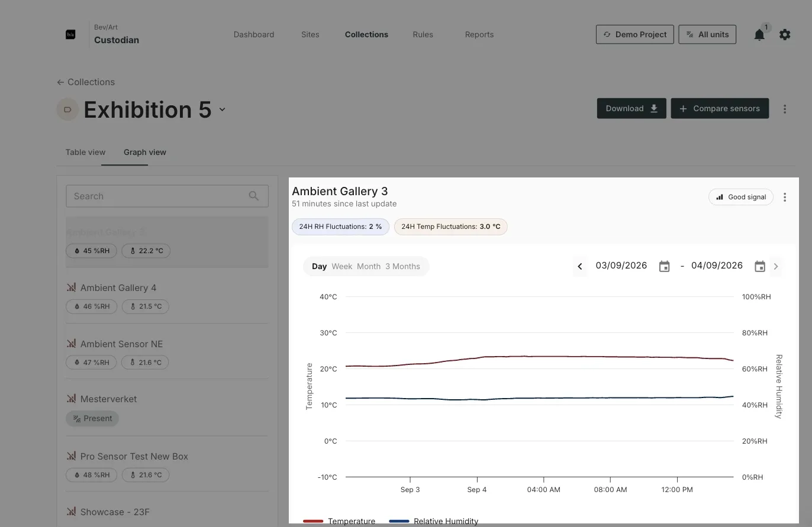Open Ambient Gallery 3 chart options menu
The width and height of the screenshot is (812, 527).
point(785,198)
